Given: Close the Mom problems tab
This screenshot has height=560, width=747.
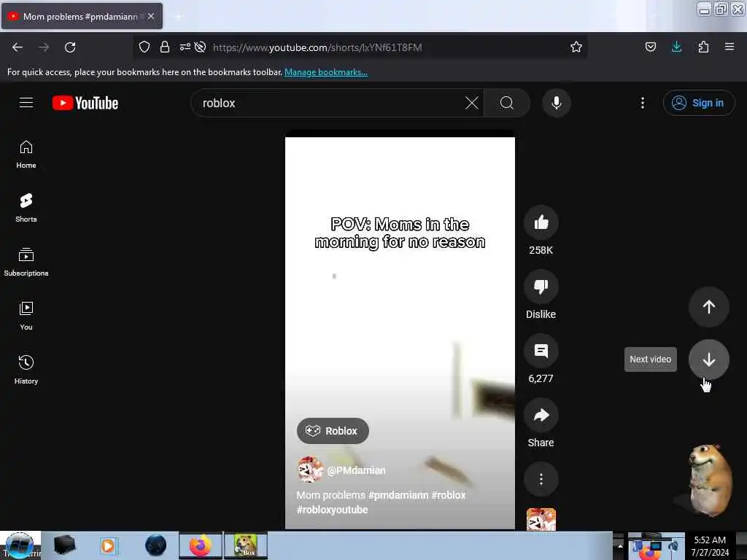Looking at the screenshot, I should click(x=151, y=16).
